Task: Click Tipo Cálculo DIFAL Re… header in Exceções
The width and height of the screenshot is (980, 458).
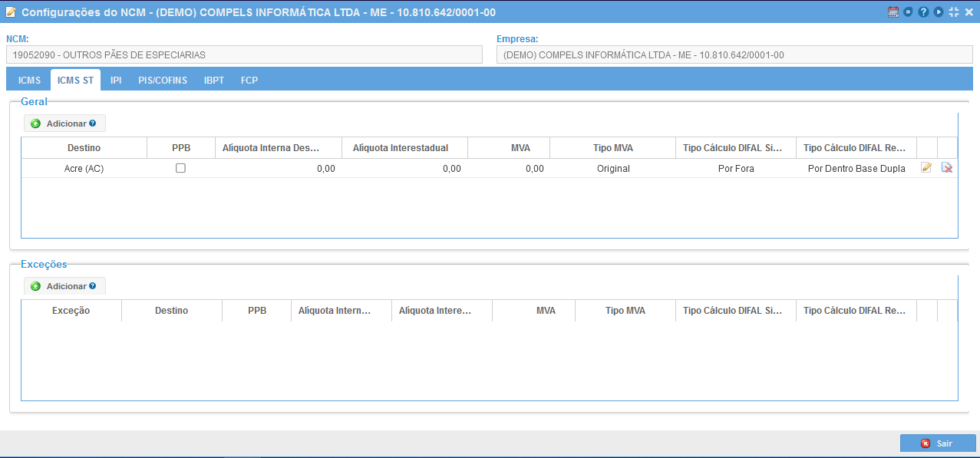Action: 856,311
